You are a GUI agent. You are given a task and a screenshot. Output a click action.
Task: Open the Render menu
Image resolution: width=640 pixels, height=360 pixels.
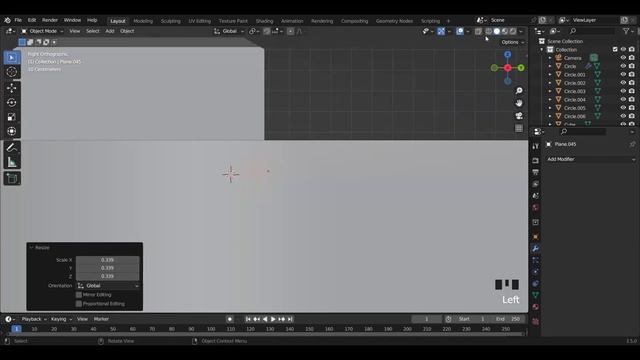tap(50, 20)
